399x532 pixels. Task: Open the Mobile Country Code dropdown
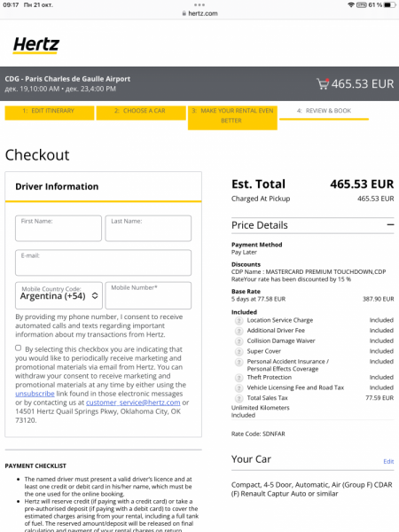tap(59, 295)
